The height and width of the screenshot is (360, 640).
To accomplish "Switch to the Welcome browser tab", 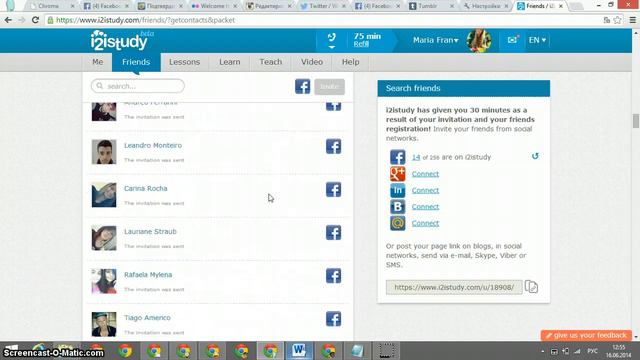I will tap(214, 6).
